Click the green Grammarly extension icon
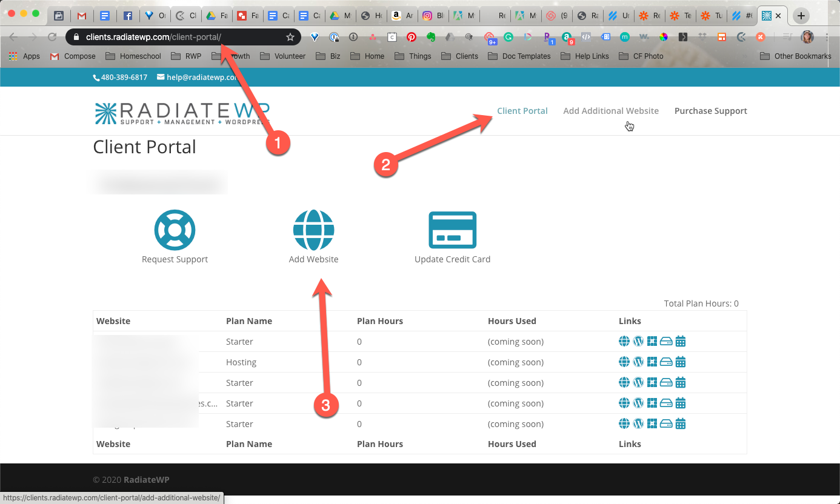The height and width of the screenshot is (504, 840). coord(508,37)
